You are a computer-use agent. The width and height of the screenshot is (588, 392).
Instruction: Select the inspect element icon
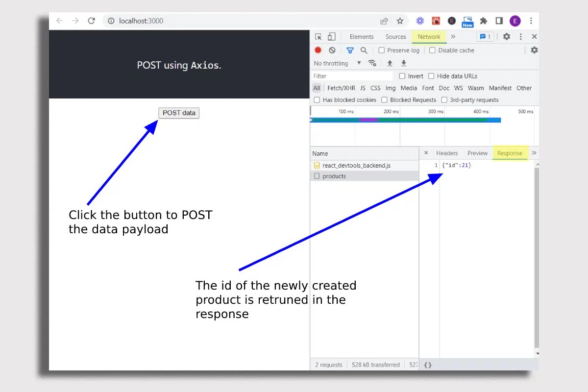(318, 36)
